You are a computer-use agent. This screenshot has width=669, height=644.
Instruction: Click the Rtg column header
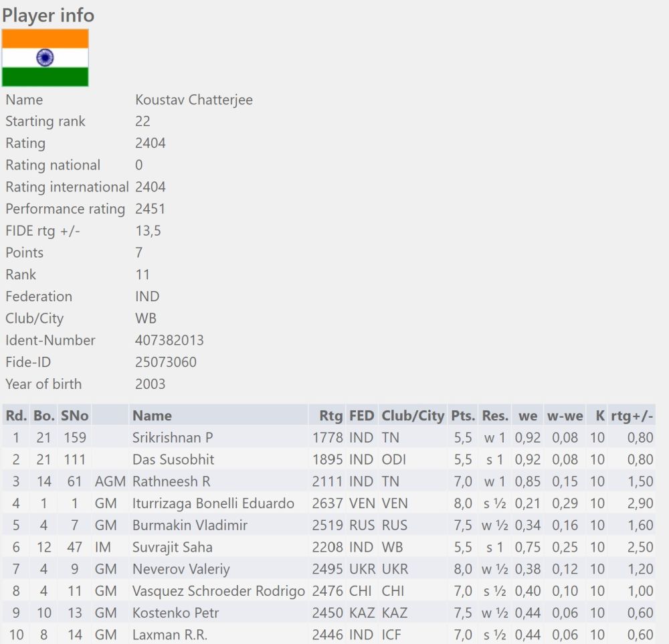[x=330, y=415]
